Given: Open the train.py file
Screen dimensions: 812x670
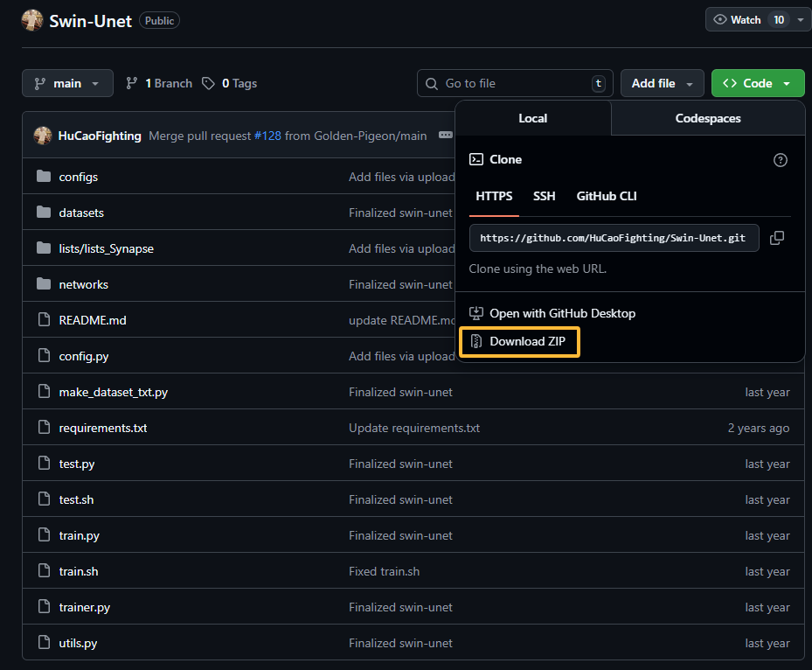Looking at the screenshot, I should tap(80, 535).
